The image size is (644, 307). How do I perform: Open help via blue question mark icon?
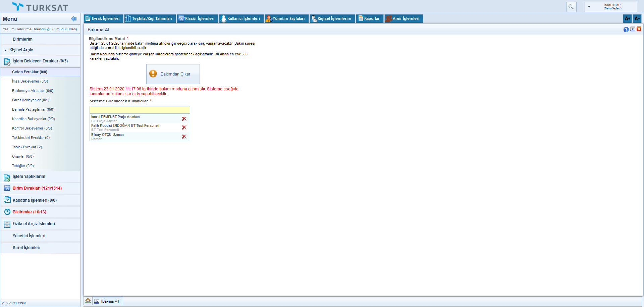pos(626,30)
